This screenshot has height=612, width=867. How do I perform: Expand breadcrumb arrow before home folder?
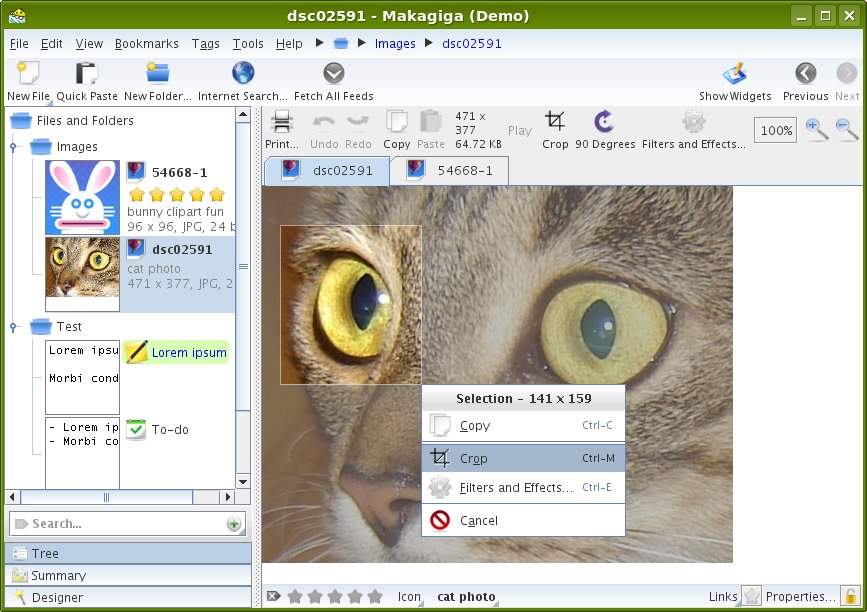pos(320,43)
